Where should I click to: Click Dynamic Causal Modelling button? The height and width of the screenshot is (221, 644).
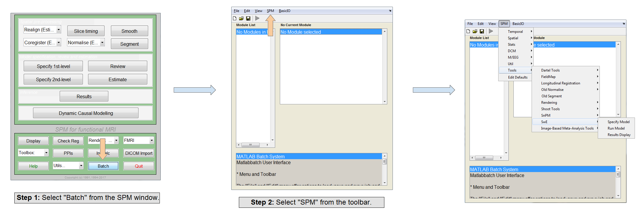86,113
